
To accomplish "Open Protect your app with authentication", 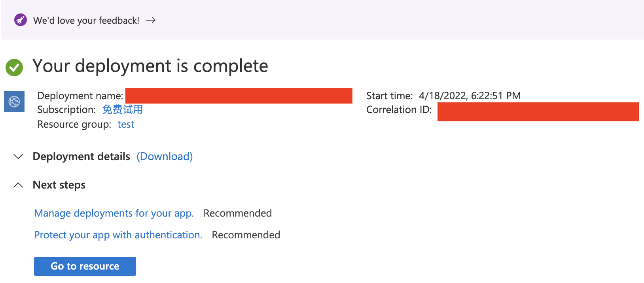I will coord(118,235).
